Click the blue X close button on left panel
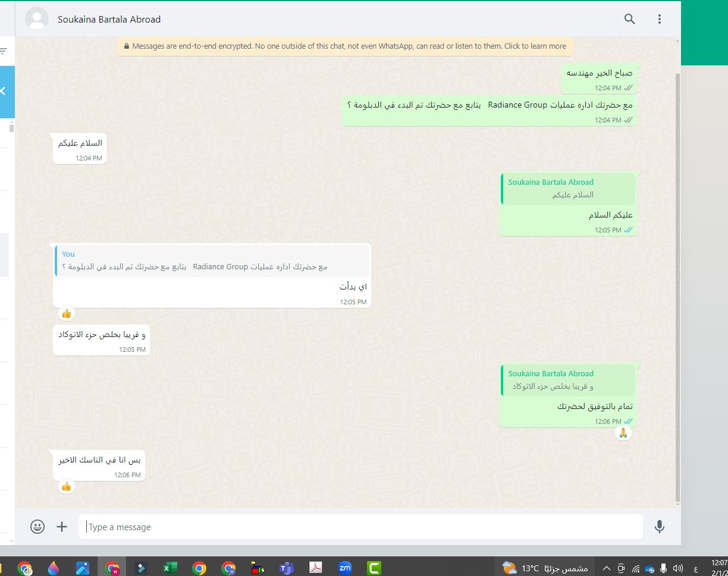 3,91
